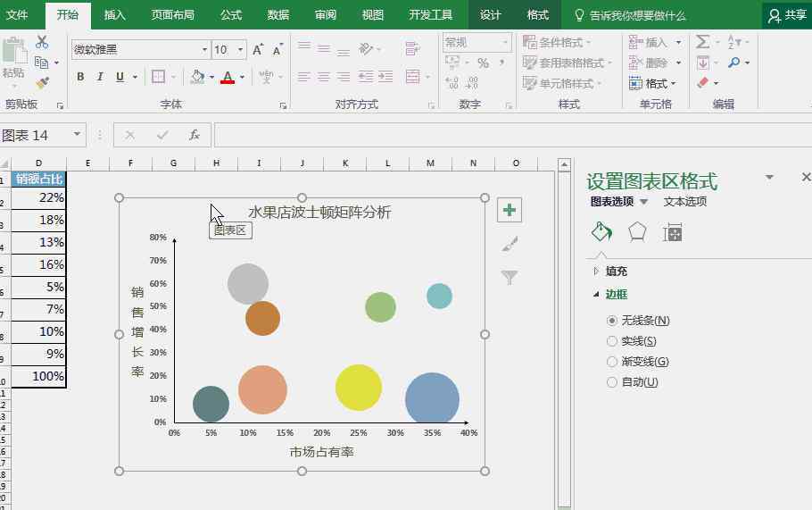
Task: Click the yellow bubble in chart
Action: pos(359,387)
